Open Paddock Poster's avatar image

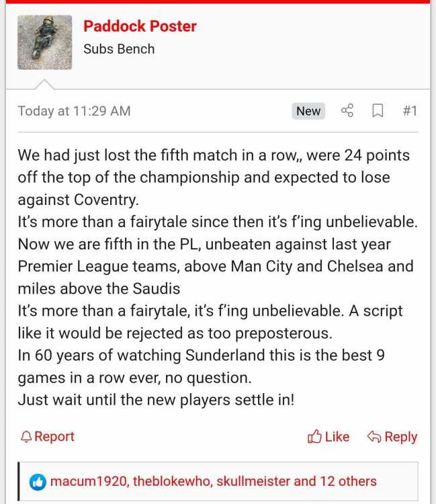coord(44,42)
